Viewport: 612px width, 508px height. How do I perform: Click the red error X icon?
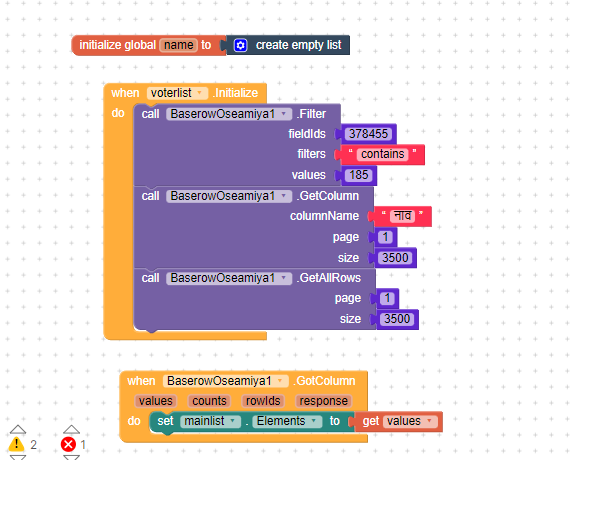pos(68,444)
